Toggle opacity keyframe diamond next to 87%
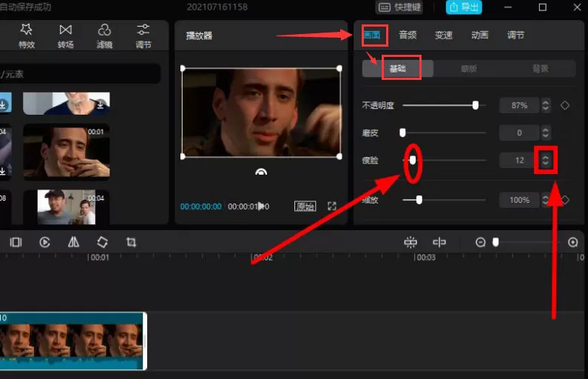This screenshot has height=379, width=588. pyautogui.click(x=565, y=105)
